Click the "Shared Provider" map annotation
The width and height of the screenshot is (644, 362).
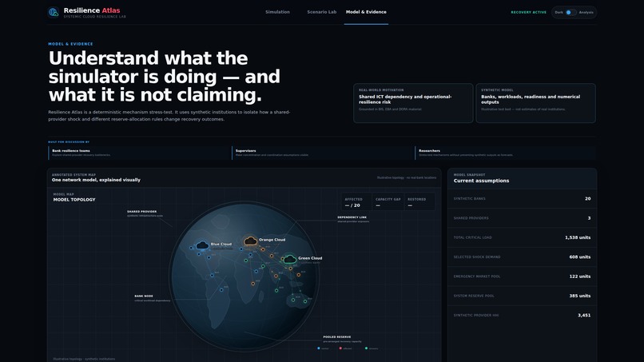click(141, 212)
